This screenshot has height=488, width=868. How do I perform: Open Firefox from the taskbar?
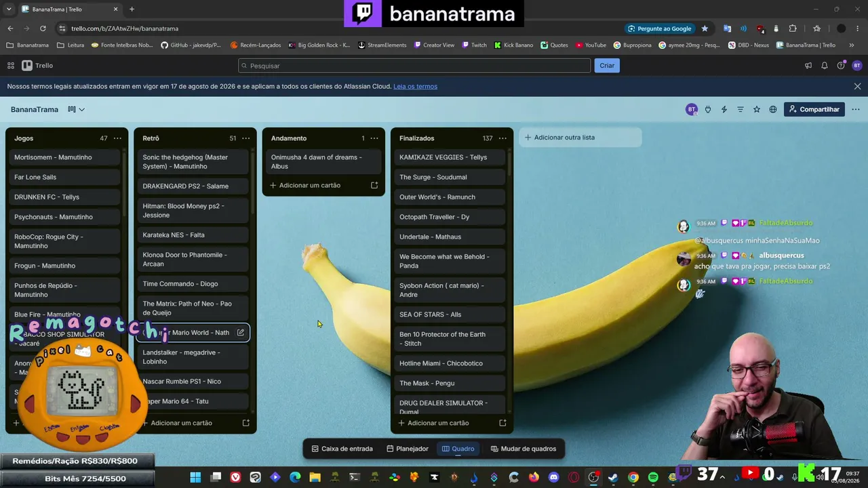(x=534, y=477)
